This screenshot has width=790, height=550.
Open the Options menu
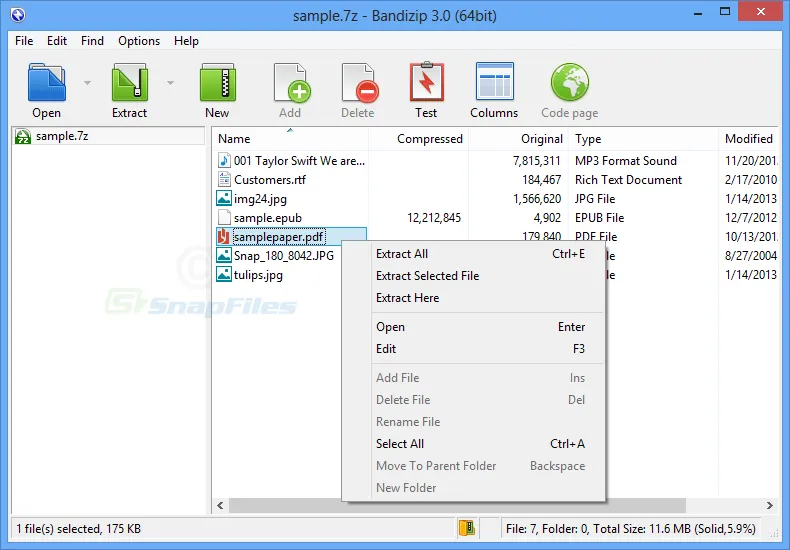pos(139,41)
